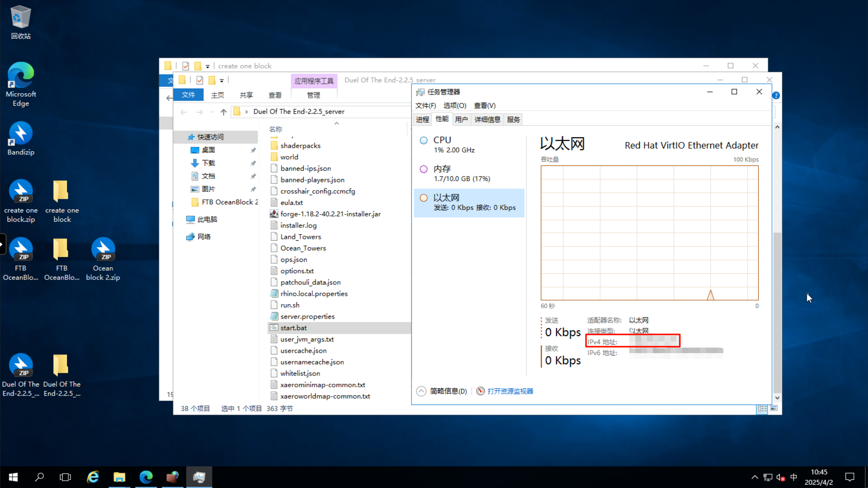This screenshot has width=868, height=488.
Task: Show hidden system tray icons chevron
Action: [755, 477]
